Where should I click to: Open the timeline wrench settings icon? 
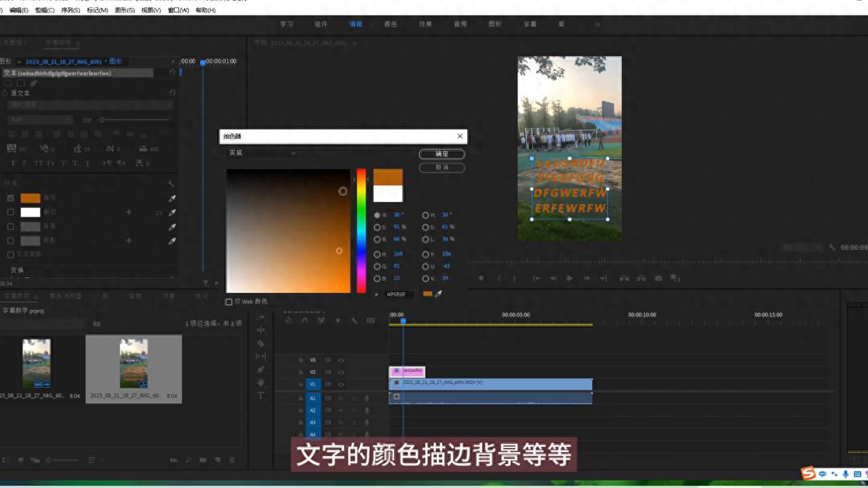click(355, 321)
